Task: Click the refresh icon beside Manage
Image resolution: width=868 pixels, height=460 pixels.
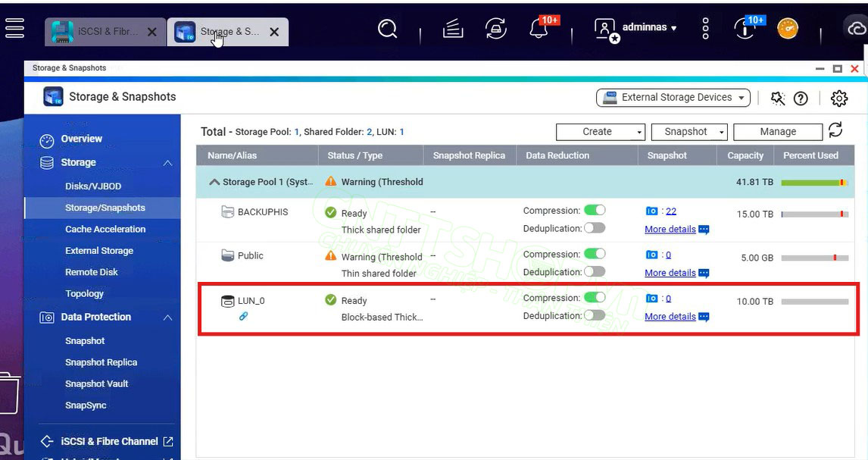Action: click(x=835, y=130)
